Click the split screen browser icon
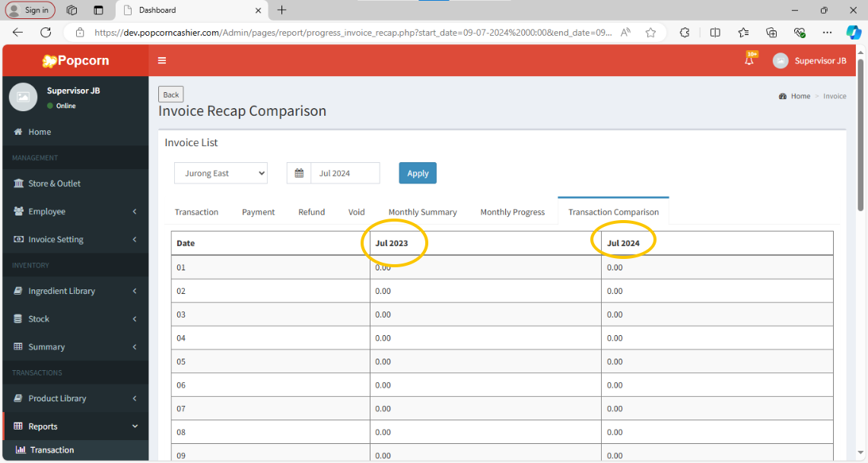The height and width of the screenshot is (463, 868). 715,33
